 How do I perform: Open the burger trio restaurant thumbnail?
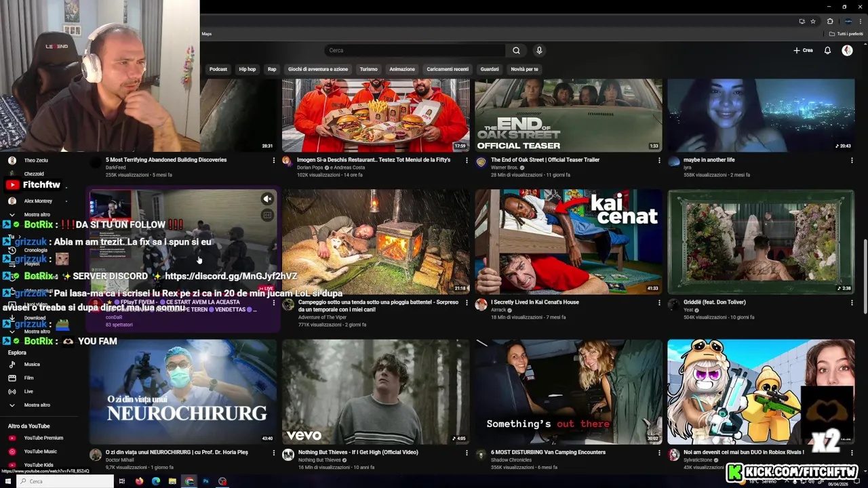pyautogui.click(x=376, y=115)
